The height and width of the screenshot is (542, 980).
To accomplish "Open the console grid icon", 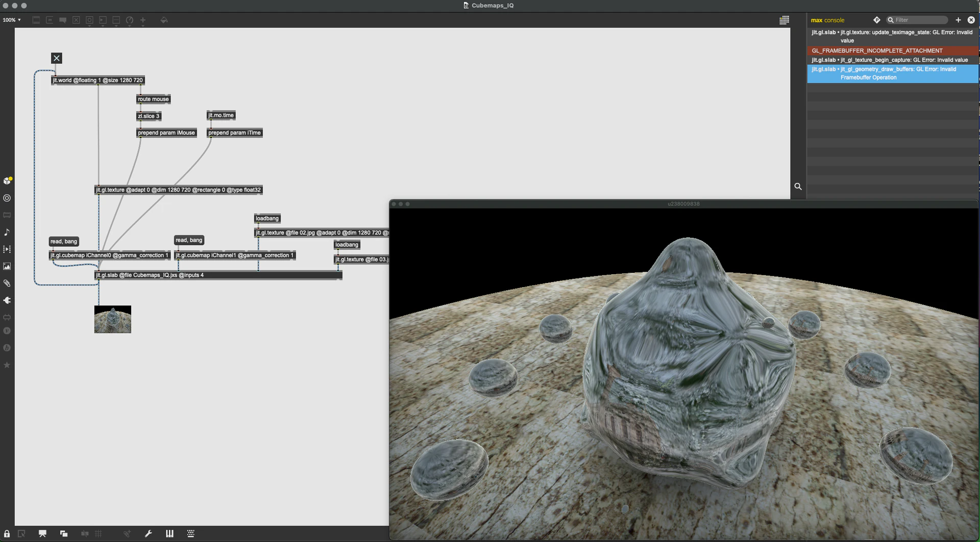I will point(785,20).
